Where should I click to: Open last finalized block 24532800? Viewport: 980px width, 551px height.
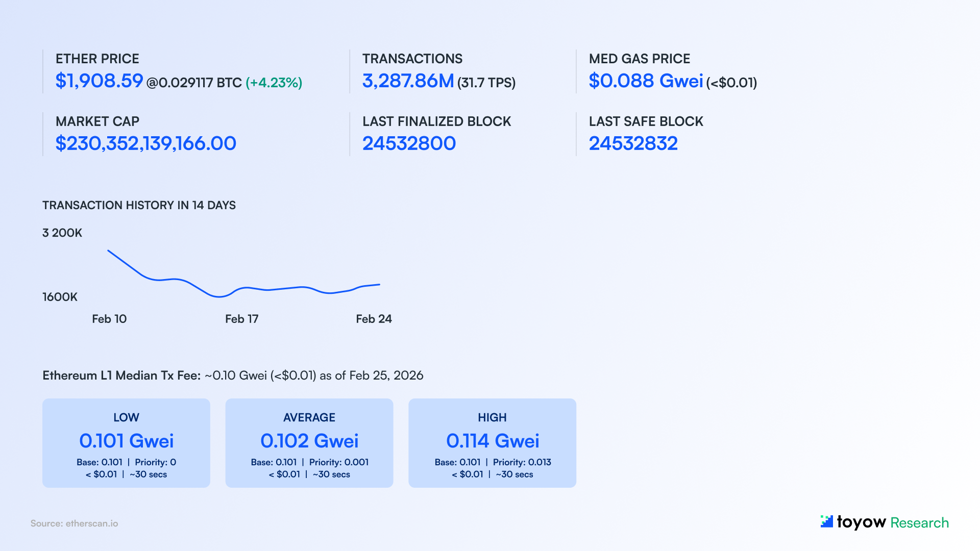(x=409, y=143)
